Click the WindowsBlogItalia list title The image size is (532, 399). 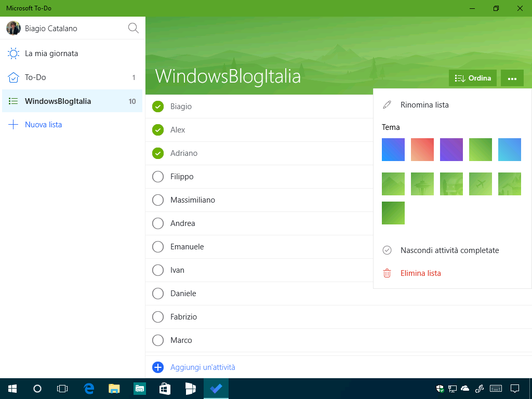228,76
